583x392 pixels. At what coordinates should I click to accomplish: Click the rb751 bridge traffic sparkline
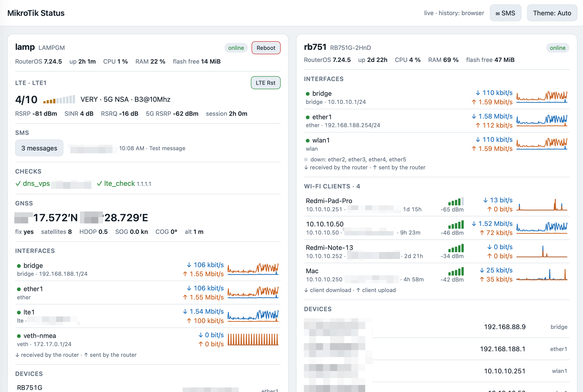click(x=542, y=97)
